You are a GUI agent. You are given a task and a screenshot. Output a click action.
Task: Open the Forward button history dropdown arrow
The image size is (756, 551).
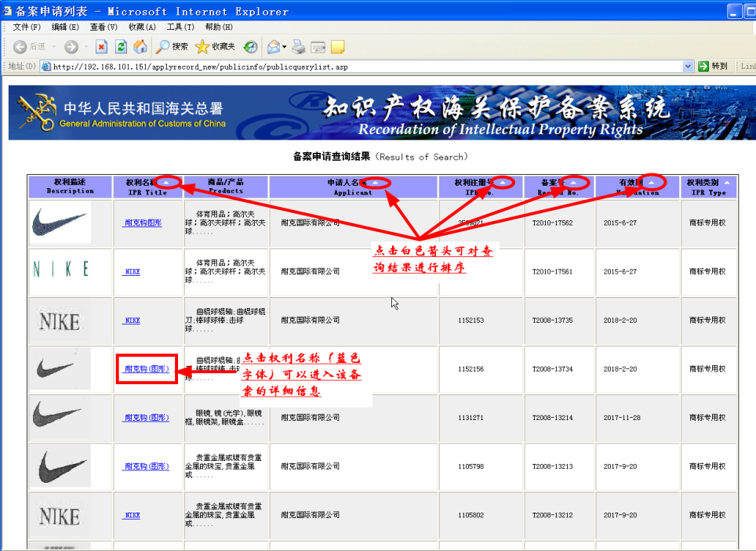click(85, 47)
